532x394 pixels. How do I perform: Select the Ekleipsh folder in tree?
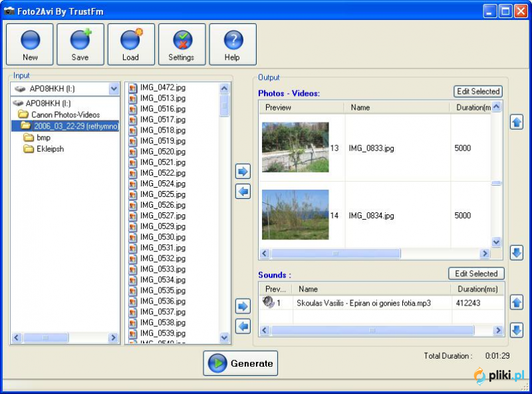coord(51,149)
